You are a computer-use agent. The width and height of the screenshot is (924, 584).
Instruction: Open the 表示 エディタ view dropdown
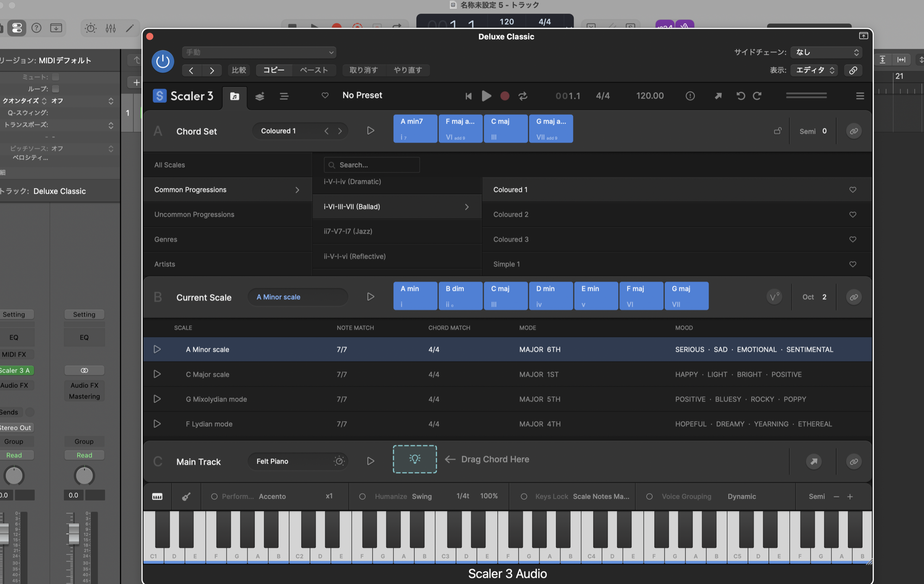(814, 70)
